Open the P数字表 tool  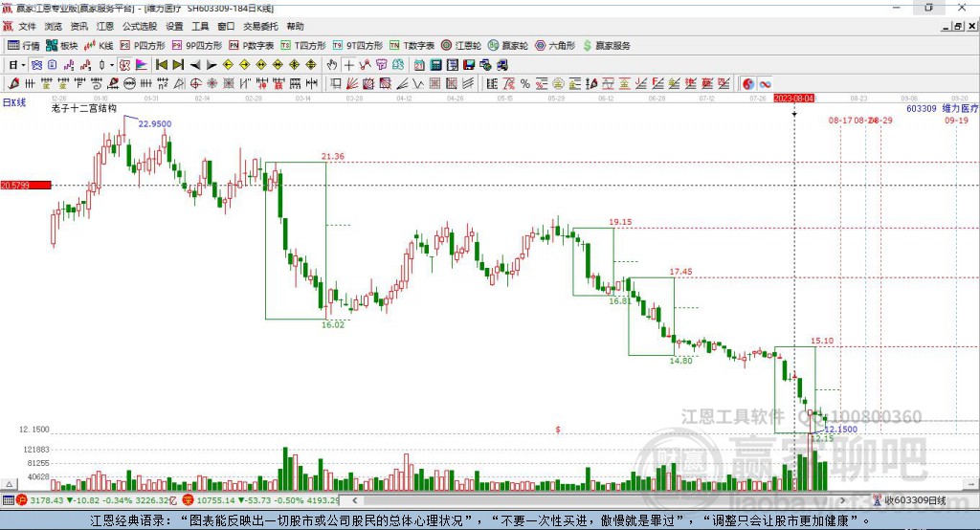tap(252, 46)
